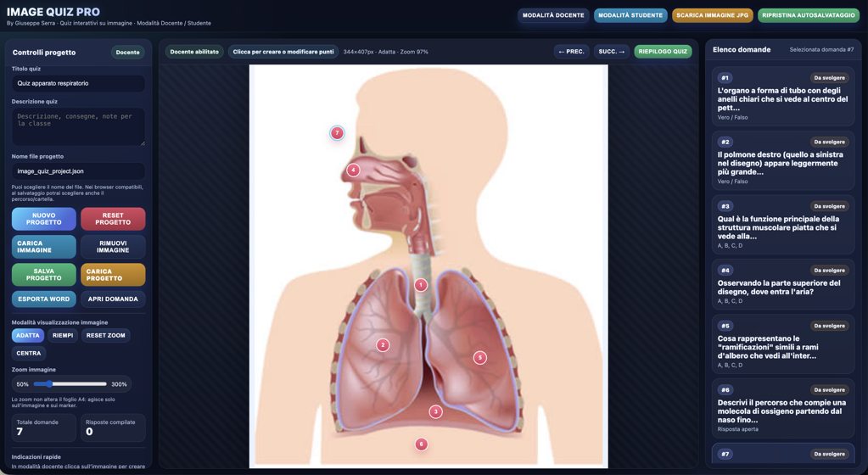Screen dimensions: 868x475
Task: Click Apri Domanda button
Action: coord(113,299)
